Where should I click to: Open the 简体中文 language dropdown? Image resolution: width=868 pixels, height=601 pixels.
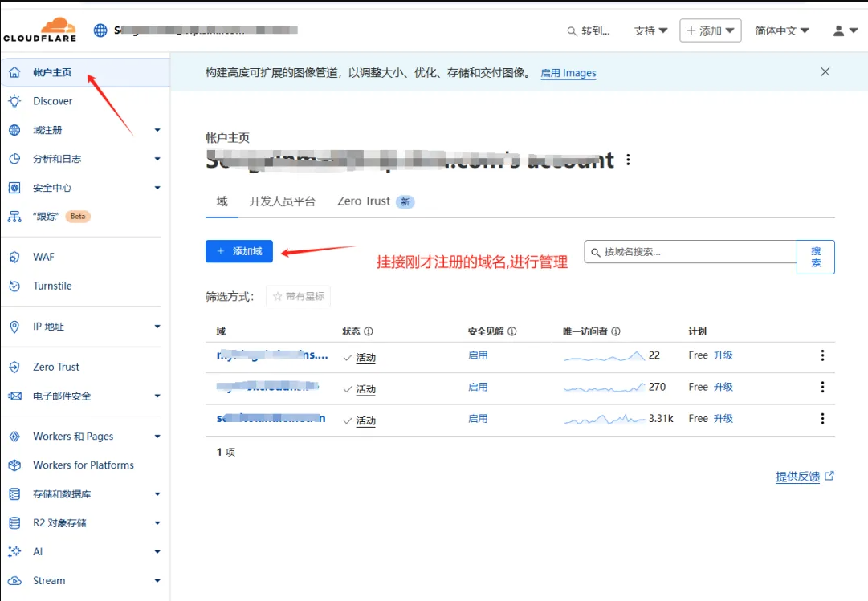coord(781,31)
